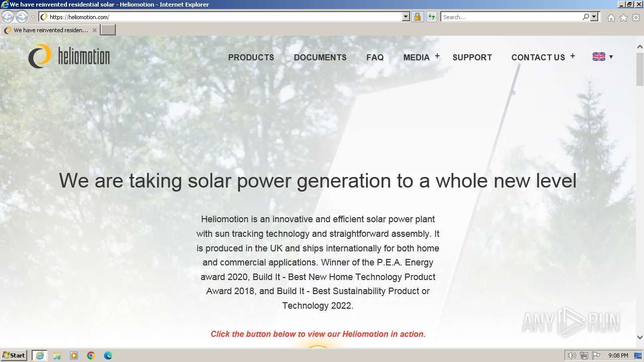
Task: Open the Tools gear icon
Action: pos(636,18)
